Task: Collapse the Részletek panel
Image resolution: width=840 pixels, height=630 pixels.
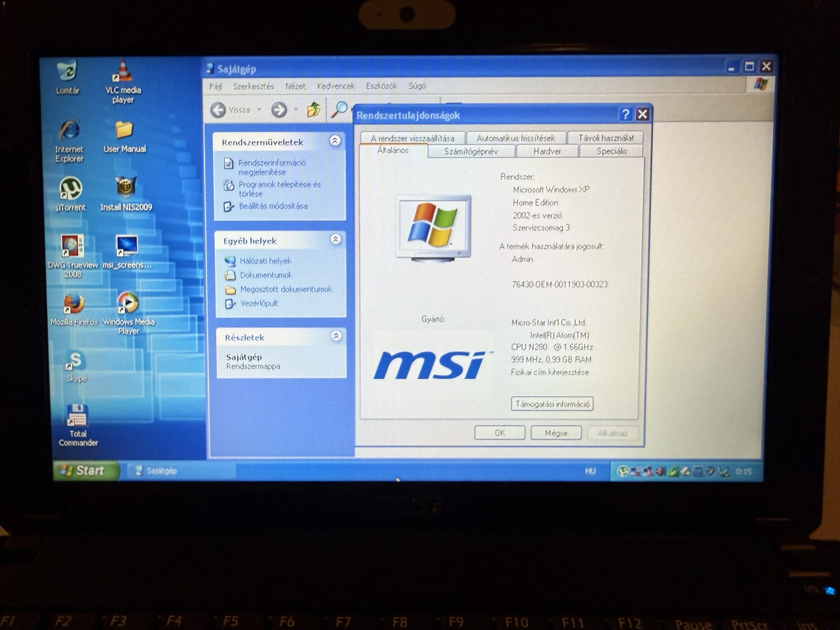Action: [x=336, y=336]
